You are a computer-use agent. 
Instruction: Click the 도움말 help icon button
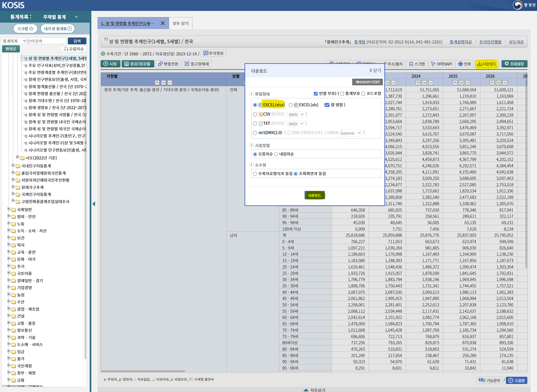[x=517, y=380]
